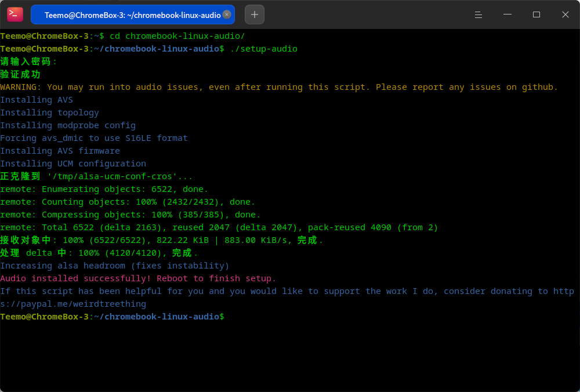
Task: Click "remote: Enumerating objects" line
Action: click(x=104, y=189)
